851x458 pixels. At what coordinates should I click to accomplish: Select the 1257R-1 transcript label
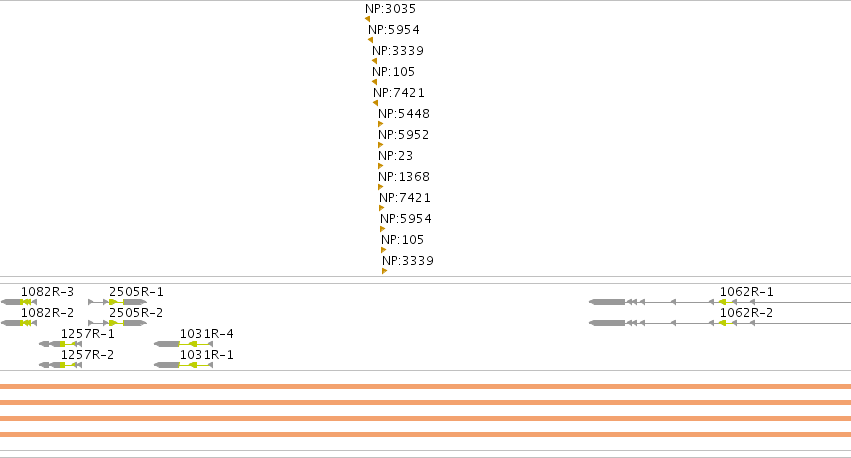(87, 334)
